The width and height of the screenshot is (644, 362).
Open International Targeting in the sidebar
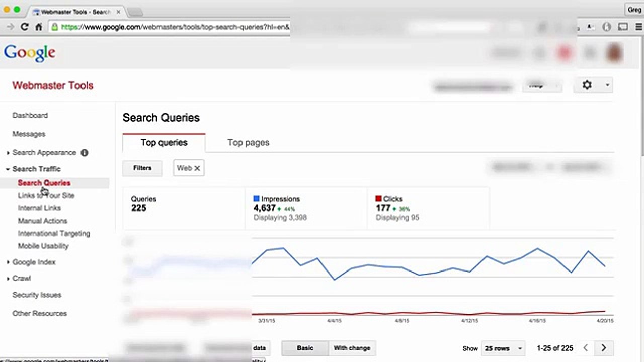coord(54,234)
